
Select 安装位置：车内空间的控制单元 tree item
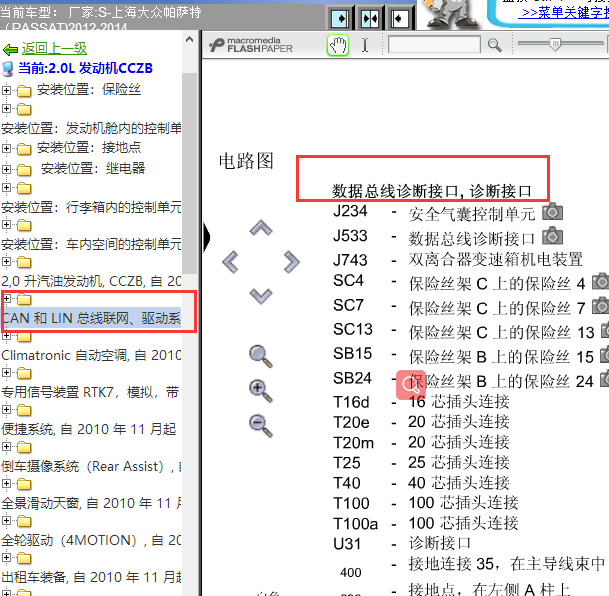pyautogui.click(x=91, y=244)
